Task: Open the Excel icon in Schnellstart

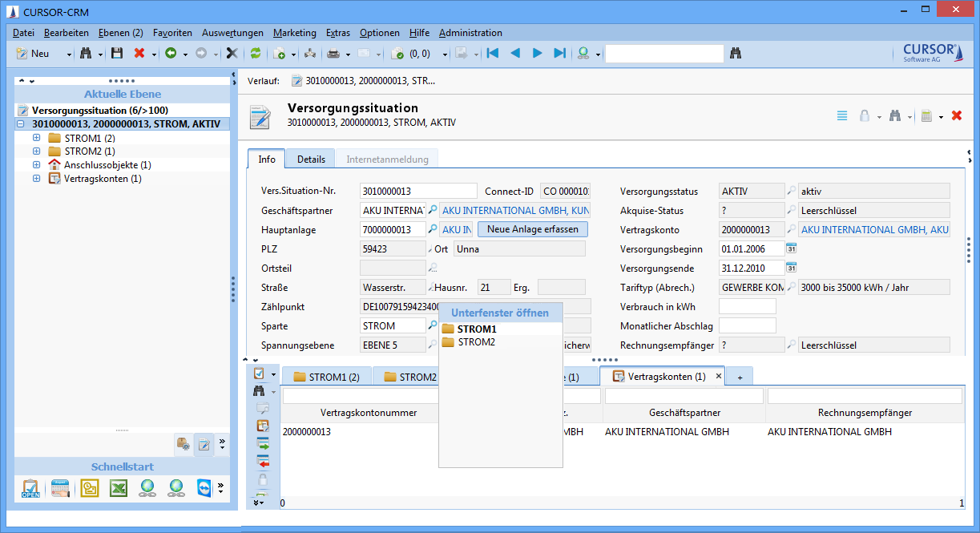Action: 119,488
